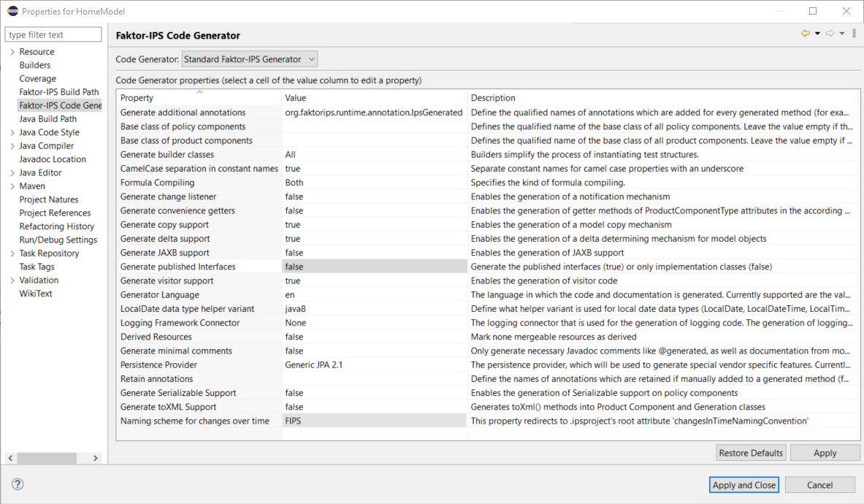
Task: Select WikiText tree item
Action: coord(35,294)
